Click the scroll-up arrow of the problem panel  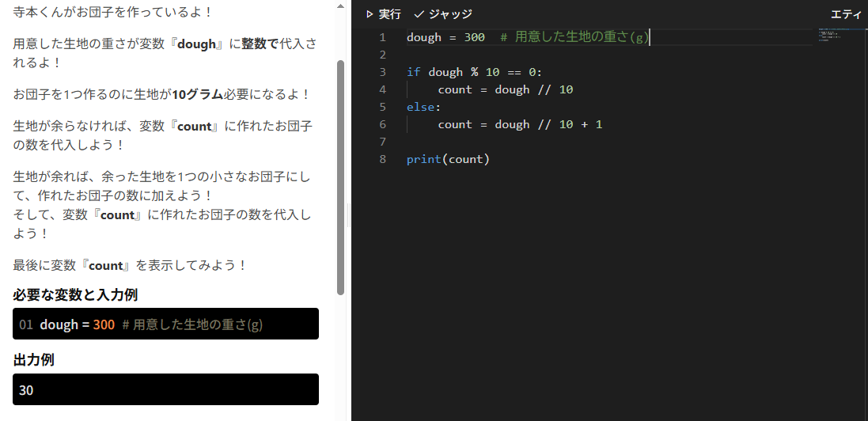(x=340, y=6)
